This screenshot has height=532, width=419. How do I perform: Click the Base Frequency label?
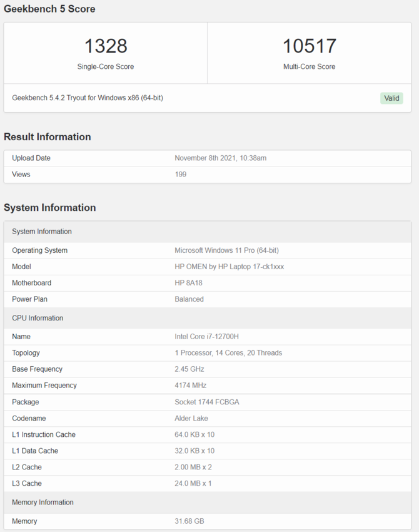click(x=38, y=369)
